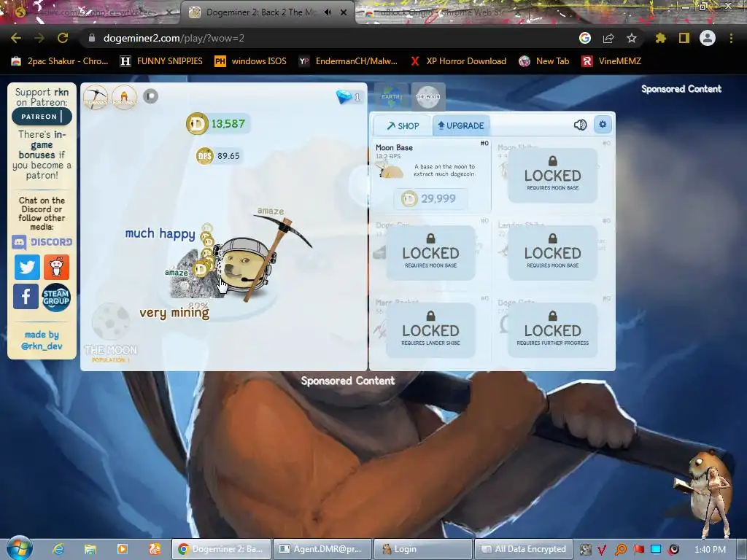Open the Steam Group icon
The height and width of the screenshot is (560, 747).
click(x=56, y=297)
